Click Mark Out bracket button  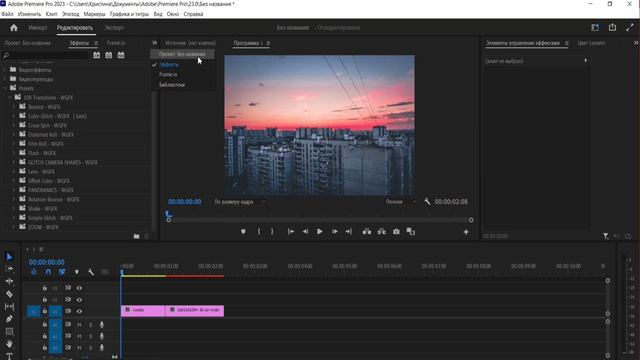[272, 231]
